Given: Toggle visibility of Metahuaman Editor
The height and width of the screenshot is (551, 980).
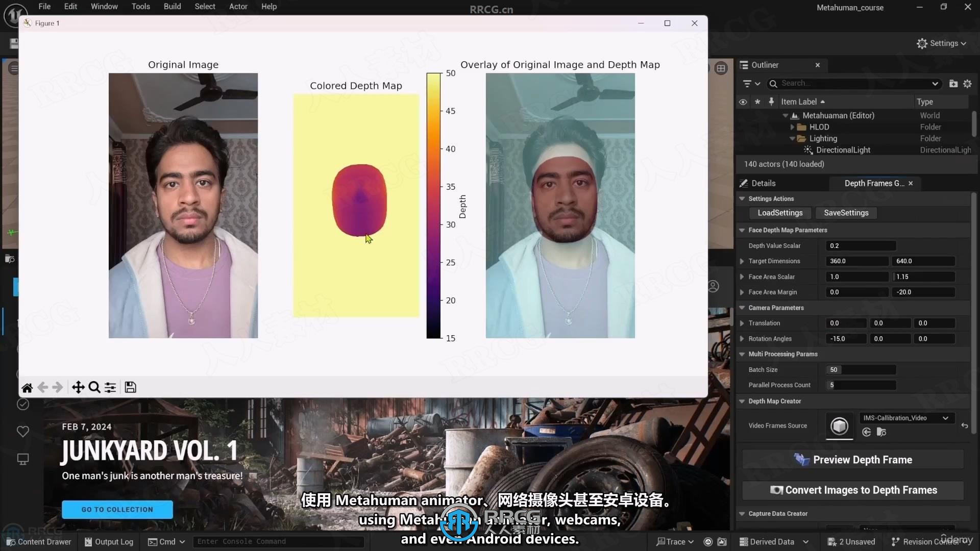Looking at the screenshot, I should point(743,115).
